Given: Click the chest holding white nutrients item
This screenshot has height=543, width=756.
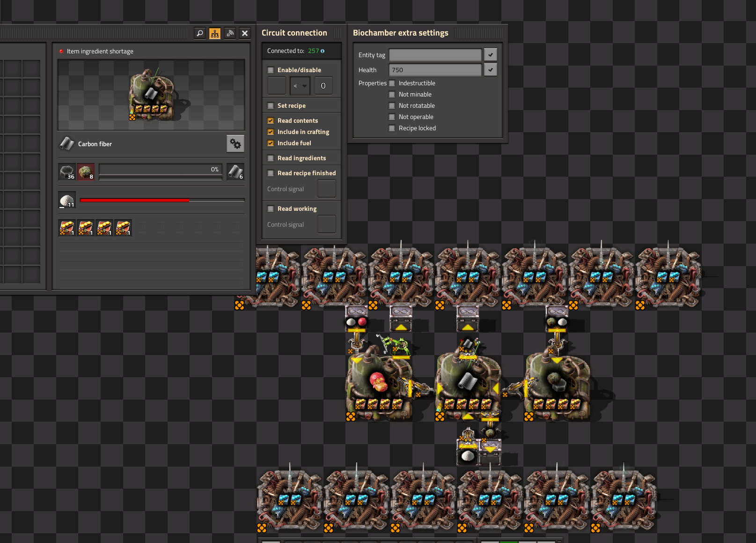Looking at the screenshot, I should 468,452.
